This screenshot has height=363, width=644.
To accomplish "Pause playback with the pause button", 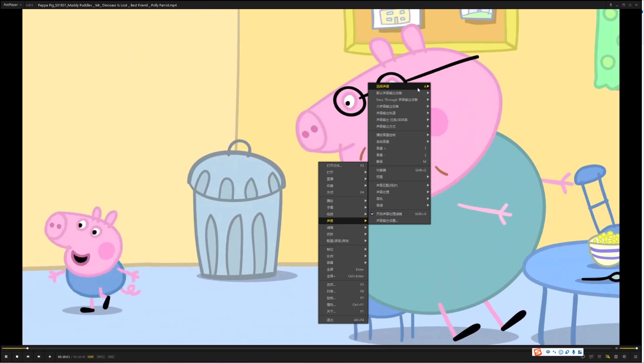I will coord(6,357).
